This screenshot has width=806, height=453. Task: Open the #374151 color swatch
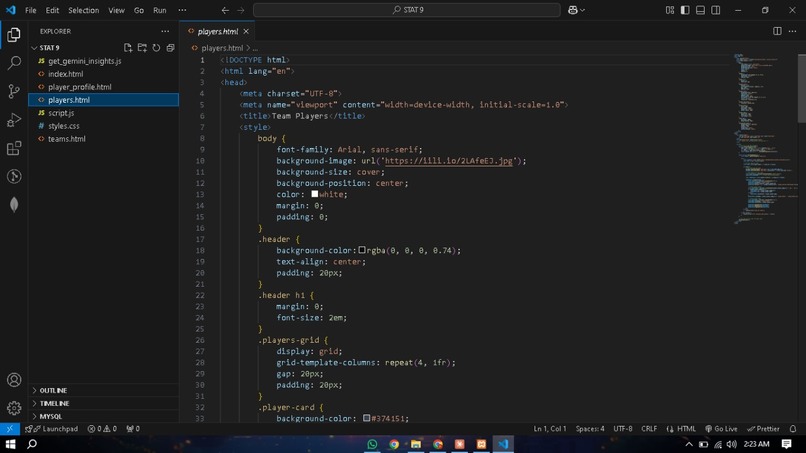point(367,418)
